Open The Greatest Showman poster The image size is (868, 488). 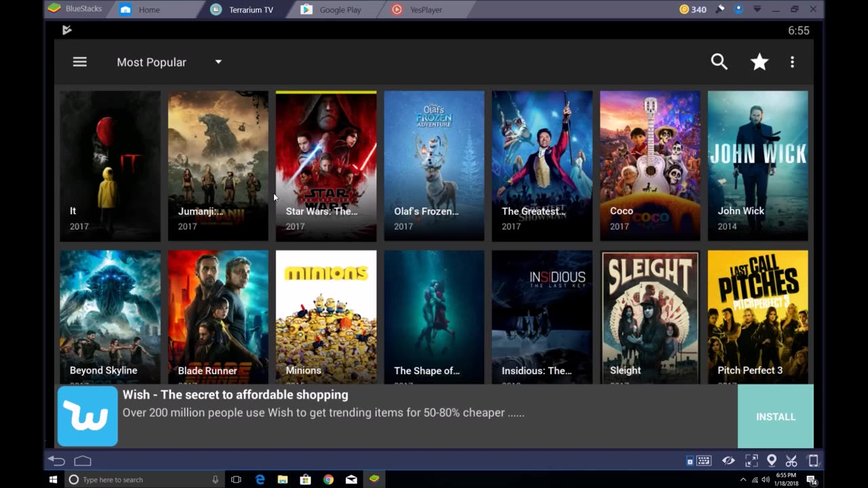[x=542, y=166]
